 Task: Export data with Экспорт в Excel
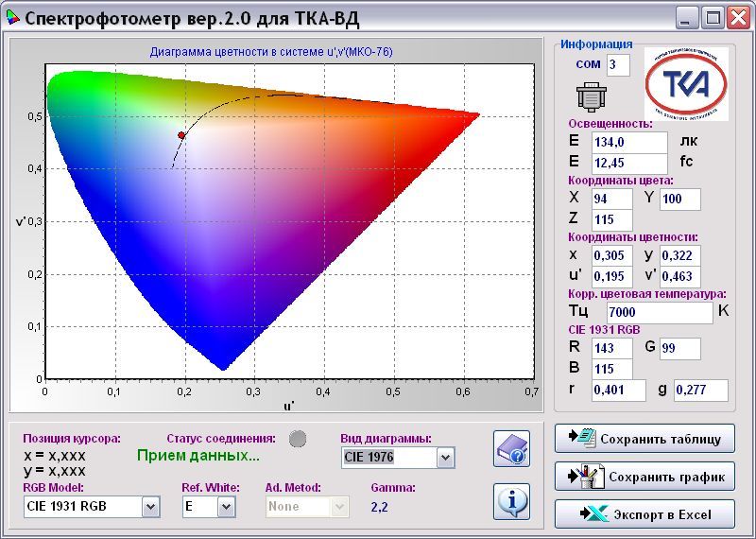[644, 514]
